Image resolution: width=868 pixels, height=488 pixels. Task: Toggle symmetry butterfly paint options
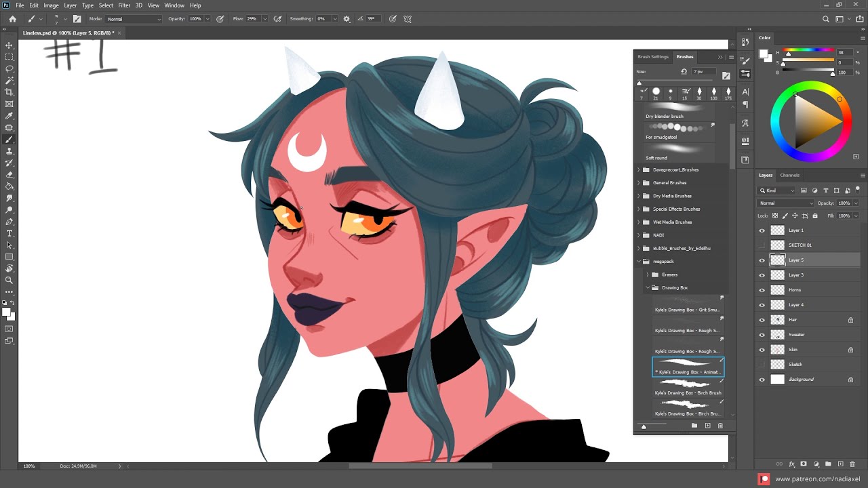pyautogui.click(x=408, y=19)
